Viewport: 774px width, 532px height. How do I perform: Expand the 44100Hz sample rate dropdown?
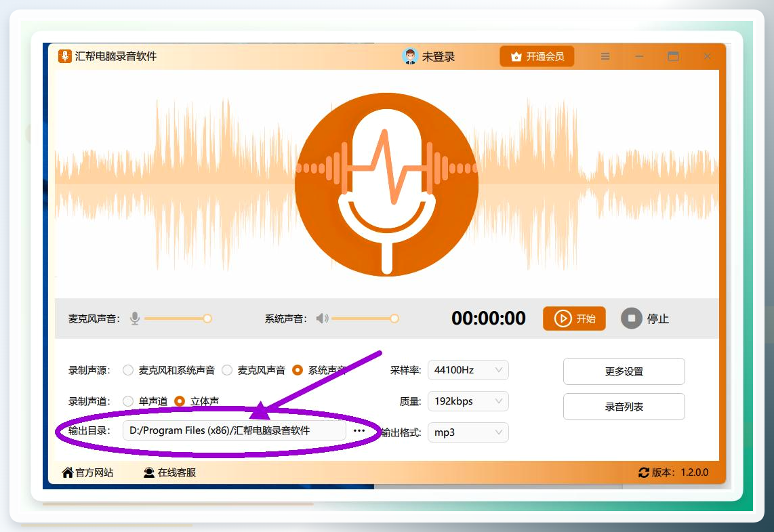(x=468, y=370)
